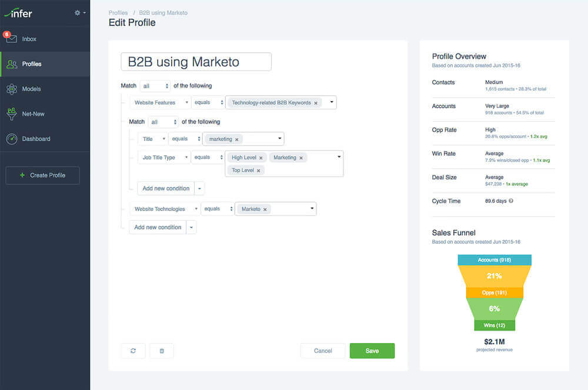588x390 pixels.
Task: Remove the Top Level tag
Action: pyautogui.click(x=258, y=170)
